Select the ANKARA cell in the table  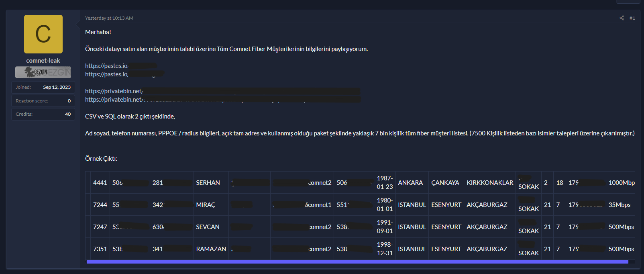click(410, 183)
